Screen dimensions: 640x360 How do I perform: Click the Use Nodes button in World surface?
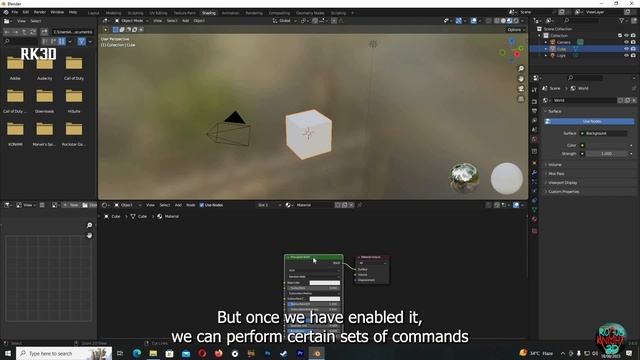[x=591, y=121]
